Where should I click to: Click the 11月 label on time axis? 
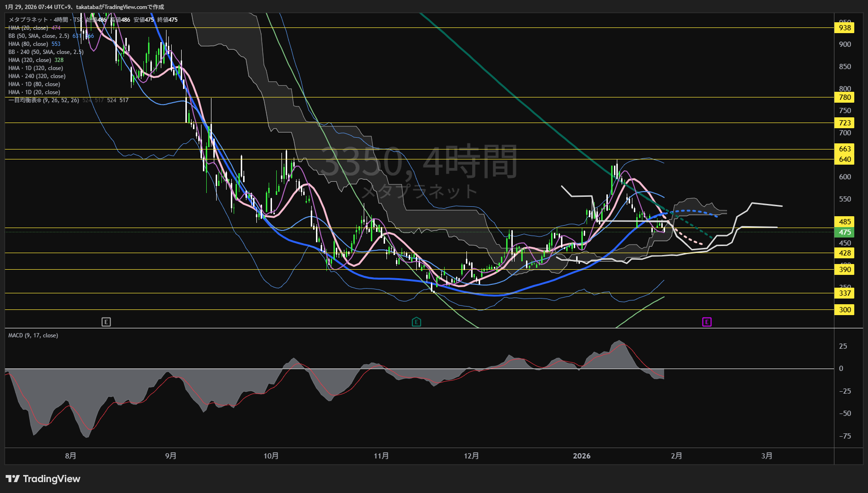(381, 456)
